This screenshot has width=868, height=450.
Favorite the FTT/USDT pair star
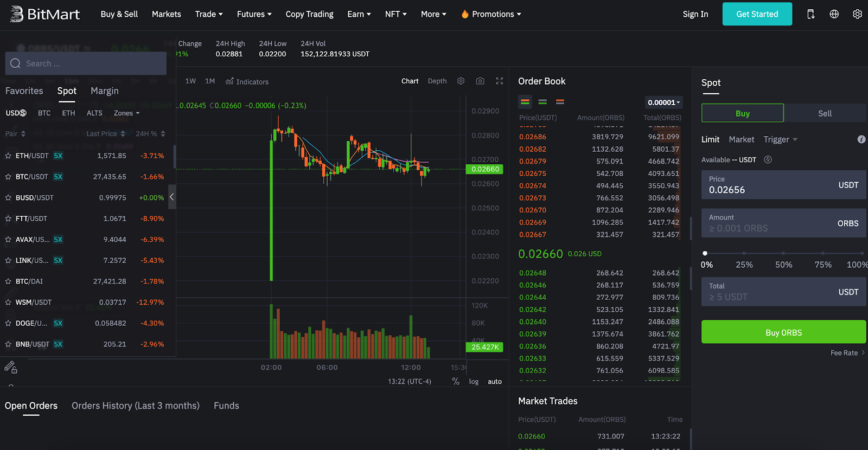(x=8, y=218)
